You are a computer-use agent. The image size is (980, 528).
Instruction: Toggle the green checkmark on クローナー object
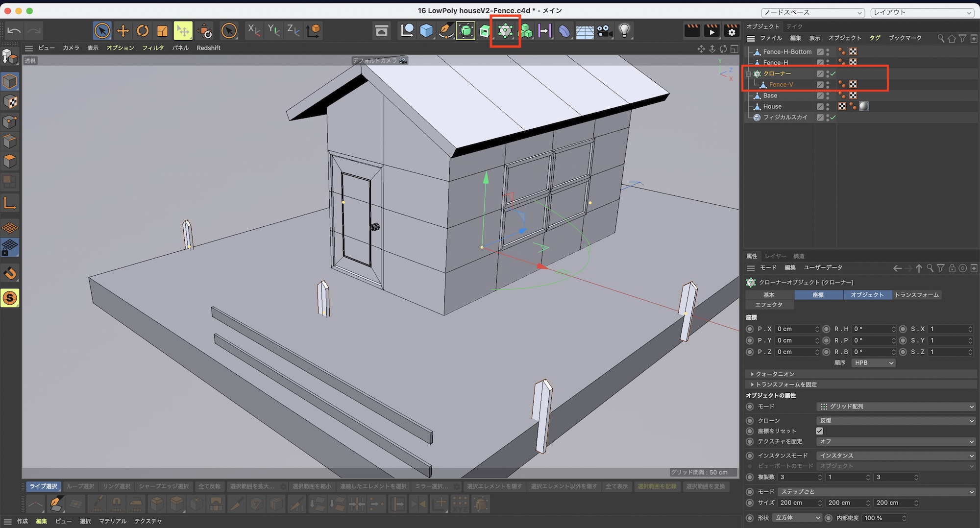click(x=833, y=73)
